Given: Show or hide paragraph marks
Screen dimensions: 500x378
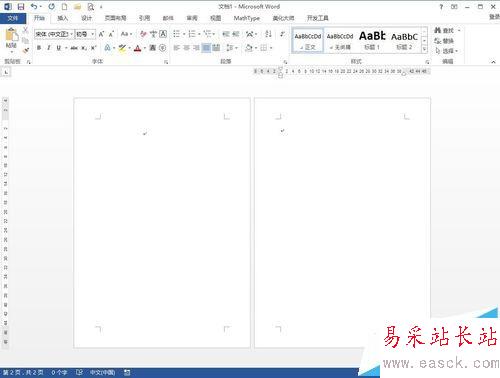Looking at the screenshot, I should pyautogui.click(x=282, y=34).
